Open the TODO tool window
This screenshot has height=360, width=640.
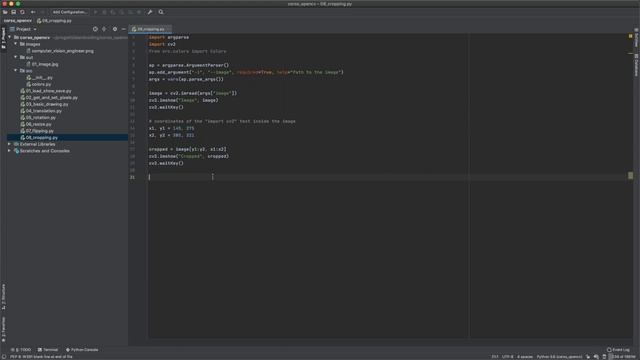tap(21, 350)
